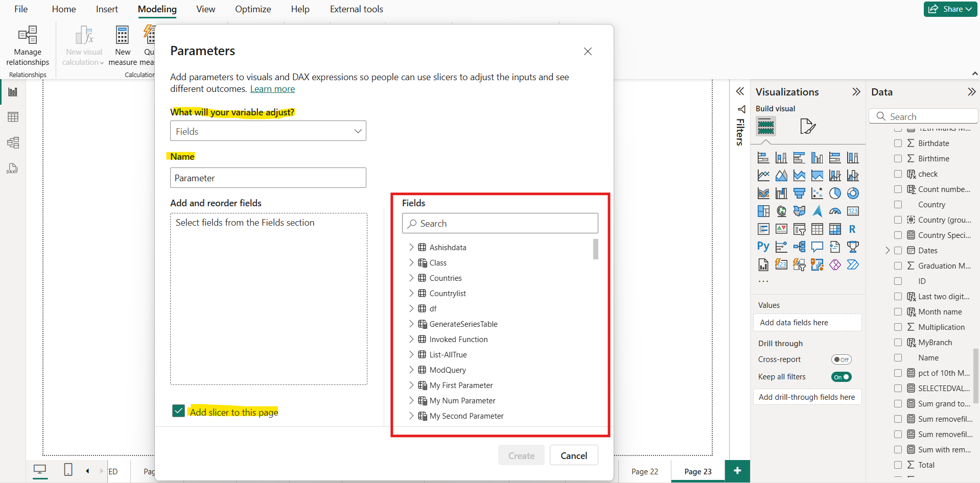Switch to Page 22 tab

tap(645, 471)
